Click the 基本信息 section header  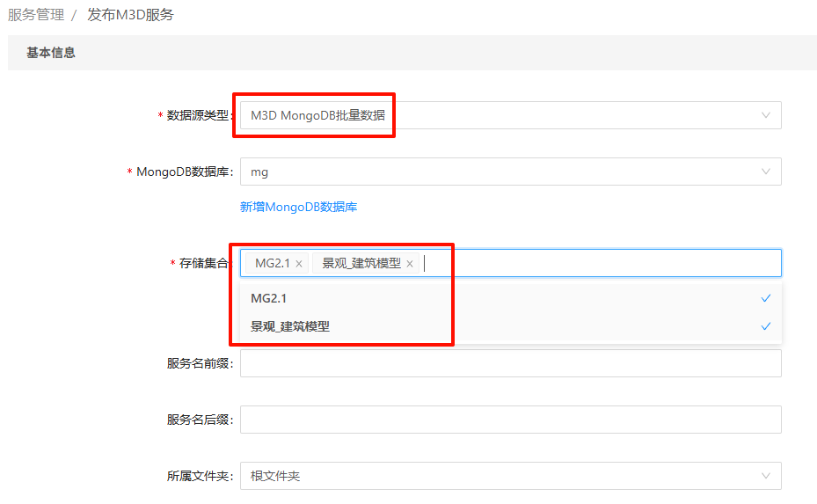51,53
